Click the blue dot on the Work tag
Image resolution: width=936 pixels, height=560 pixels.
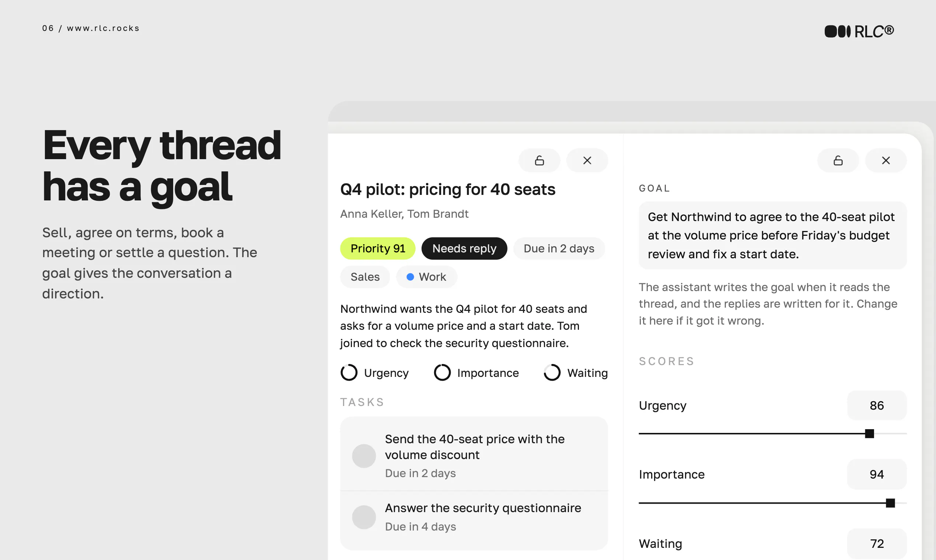coord(410,277)
